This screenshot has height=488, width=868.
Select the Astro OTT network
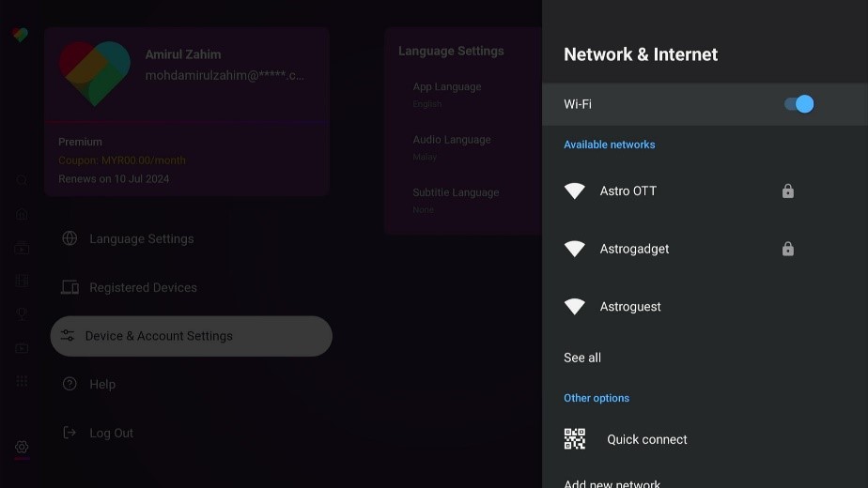(x=705, y=191)
